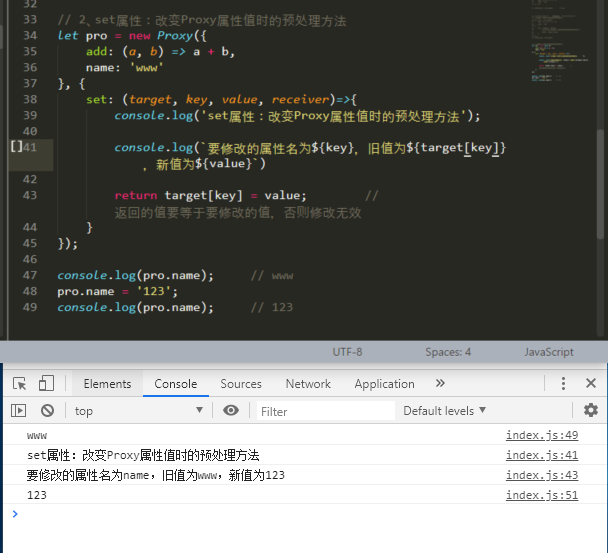Change syntax via JavaScript status item
Viewport: 608px width, 553px height.
549,352
